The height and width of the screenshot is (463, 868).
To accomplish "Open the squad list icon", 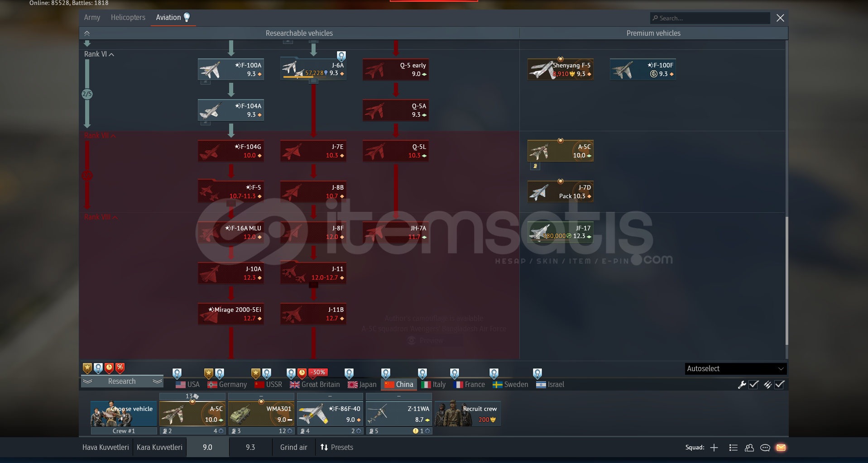I will pos(734,448).
